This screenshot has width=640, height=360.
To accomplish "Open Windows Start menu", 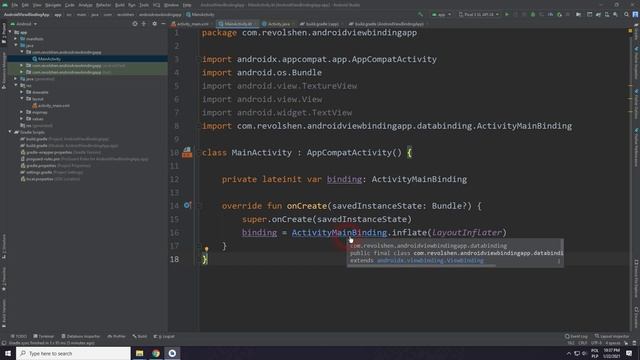I will click(x=8, y=353).
